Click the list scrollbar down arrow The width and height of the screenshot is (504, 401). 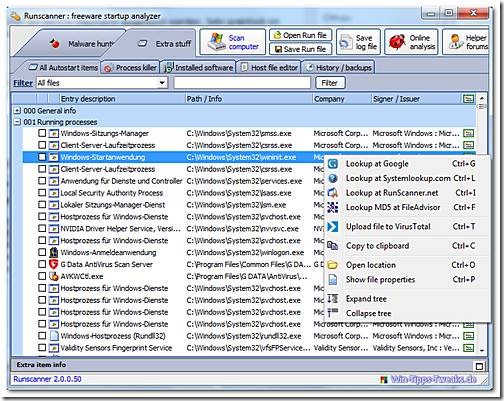pos(482,350)
